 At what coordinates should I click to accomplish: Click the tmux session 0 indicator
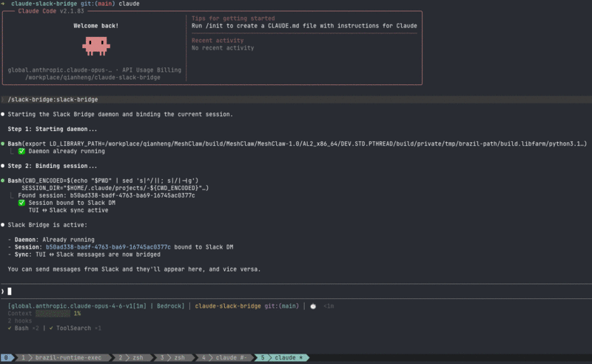point(7,357)
